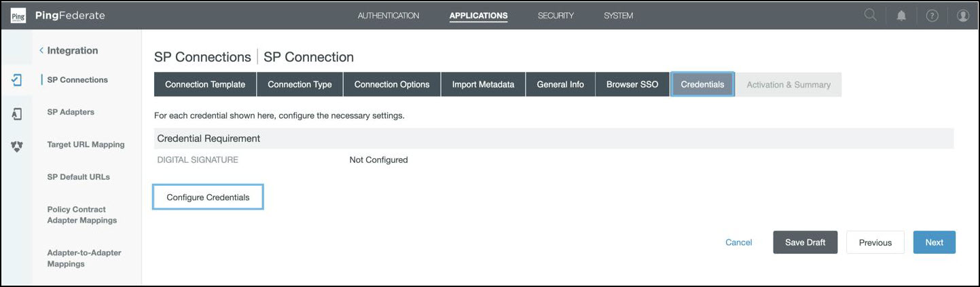The height and width of the screenshot is (287, 980).
Task: Open SP Adapters in the sidebar
Action: pos(71,112)
